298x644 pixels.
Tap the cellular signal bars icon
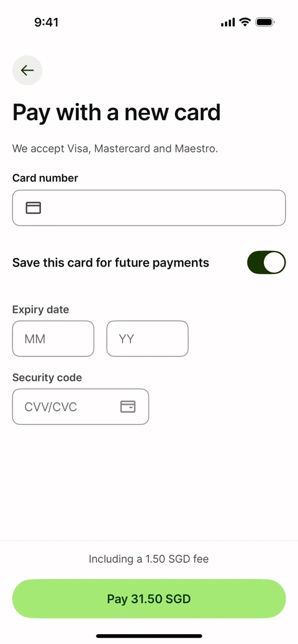(228, 22)
